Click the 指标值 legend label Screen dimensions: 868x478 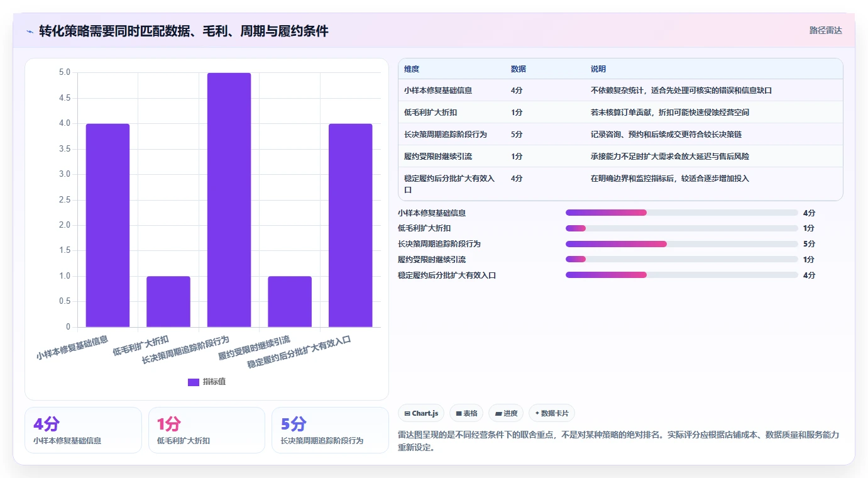[x=214, y=382]
